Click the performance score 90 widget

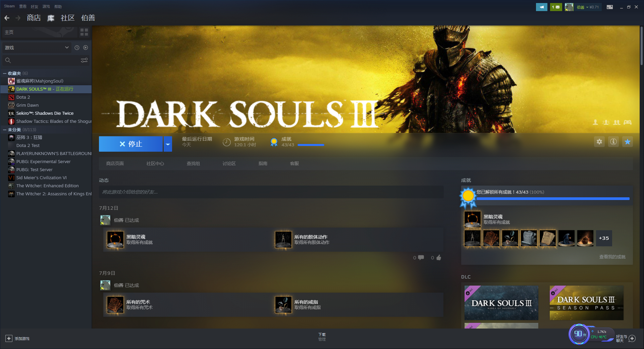(x=579, y=334)
